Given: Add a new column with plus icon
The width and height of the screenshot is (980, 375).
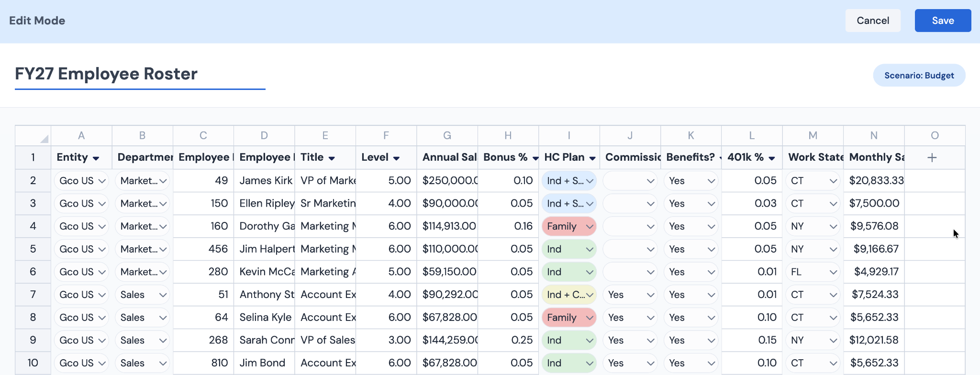Looking at the screenshot, I should click(x=932, y=157).
